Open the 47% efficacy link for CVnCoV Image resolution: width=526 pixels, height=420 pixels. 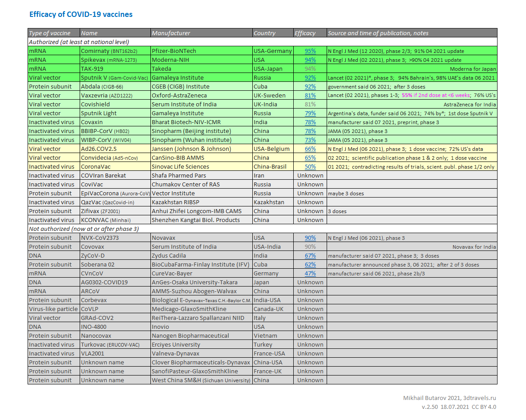pyautogui.click(x=310, y=274)
